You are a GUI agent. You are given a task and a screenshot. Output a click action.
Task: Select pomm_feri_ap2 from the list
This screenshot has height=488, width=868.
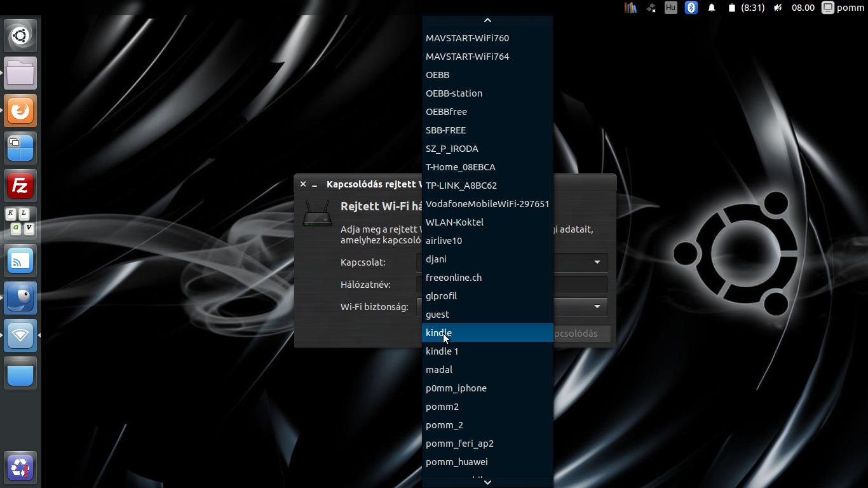click(488, 444)
